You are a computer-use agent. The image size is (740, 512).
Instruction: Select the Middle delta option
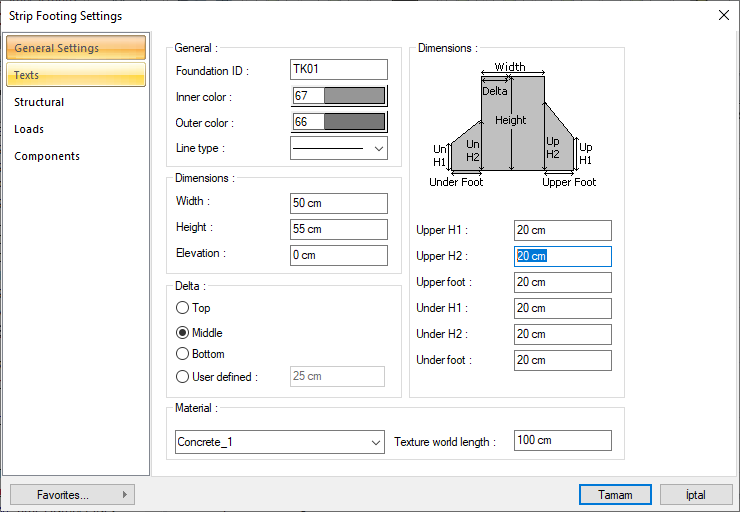coord(182,333)
